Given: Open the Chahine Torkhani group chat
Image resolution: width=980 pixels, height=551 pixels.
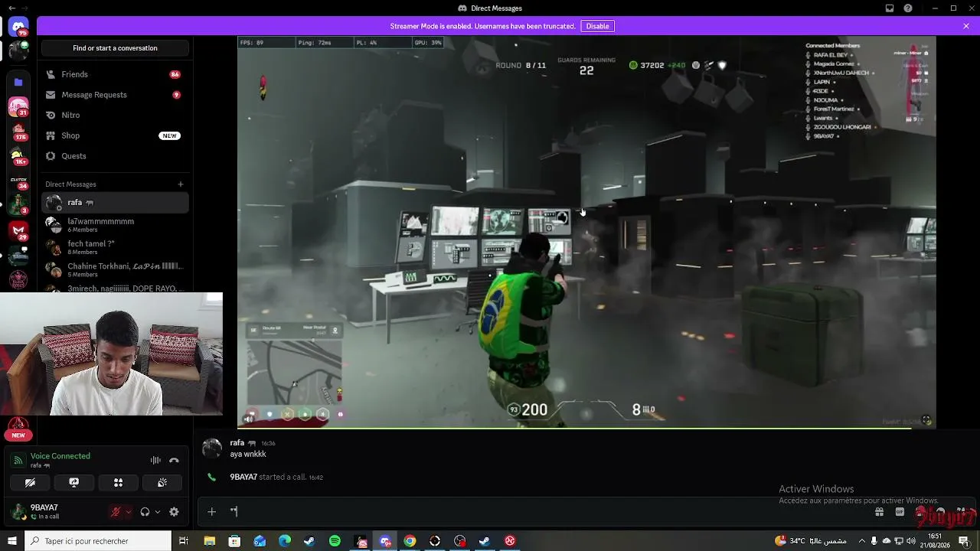Looking at the screenshot, I should pos(115,269).
